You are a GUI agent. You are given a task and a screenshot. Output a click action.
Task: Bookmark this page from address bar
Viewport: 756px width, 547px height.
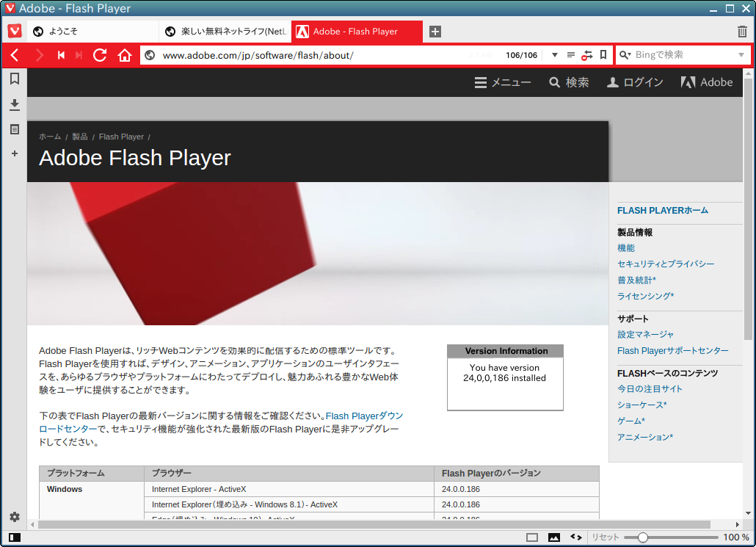click(603, 55)
